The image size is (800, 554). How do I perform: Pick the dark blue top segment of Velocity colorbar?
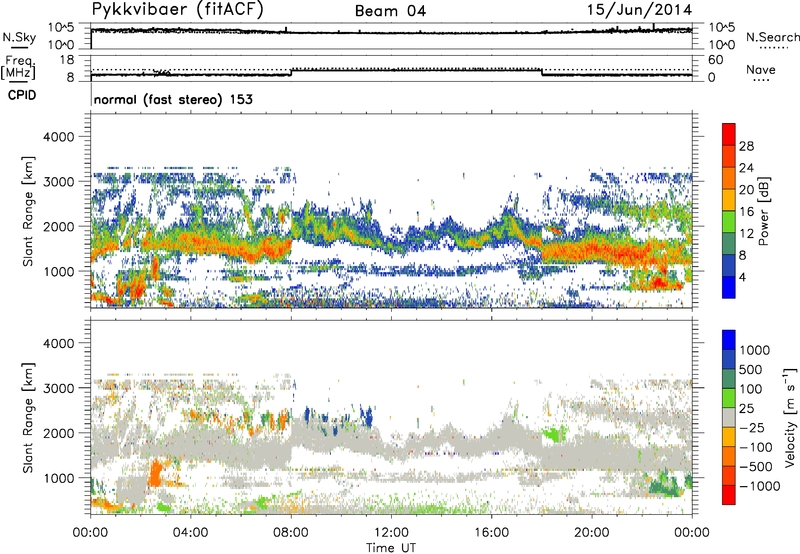pyautogui.click(x=729, y=340)
